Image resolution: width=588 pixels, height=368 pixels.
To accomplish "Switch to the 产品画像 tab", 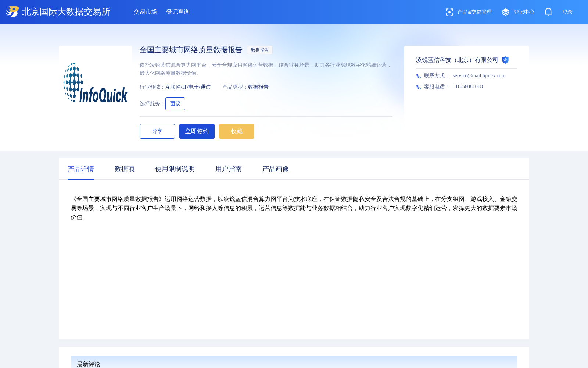I will tap(276, 169).
